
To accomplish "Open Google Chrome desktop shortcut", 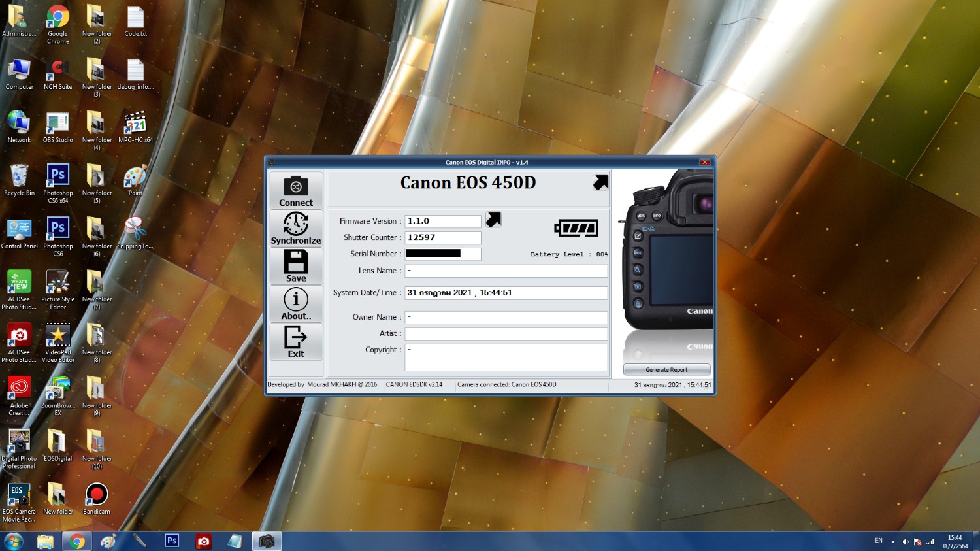I will [57, 25].
